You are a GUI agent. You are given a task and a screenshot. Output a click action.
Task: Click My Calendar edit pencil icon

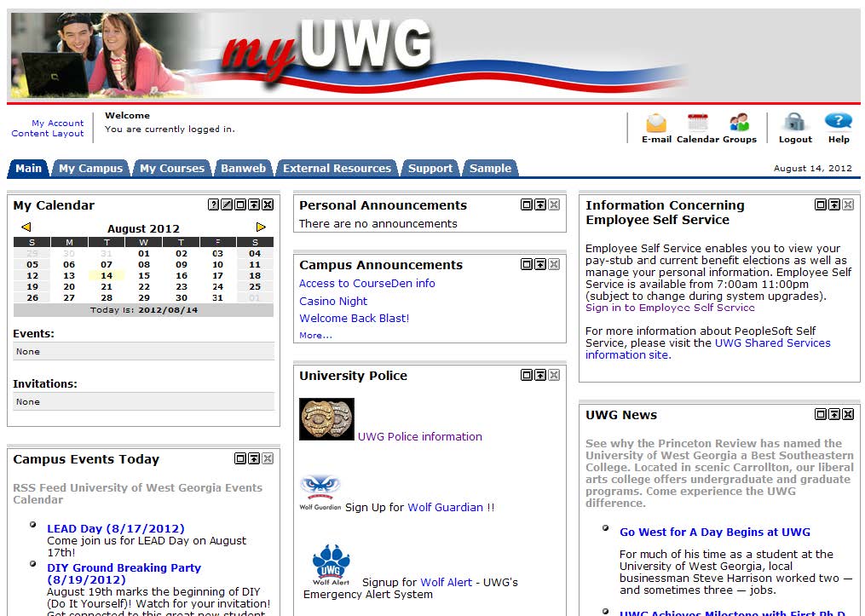coord(227,204)
